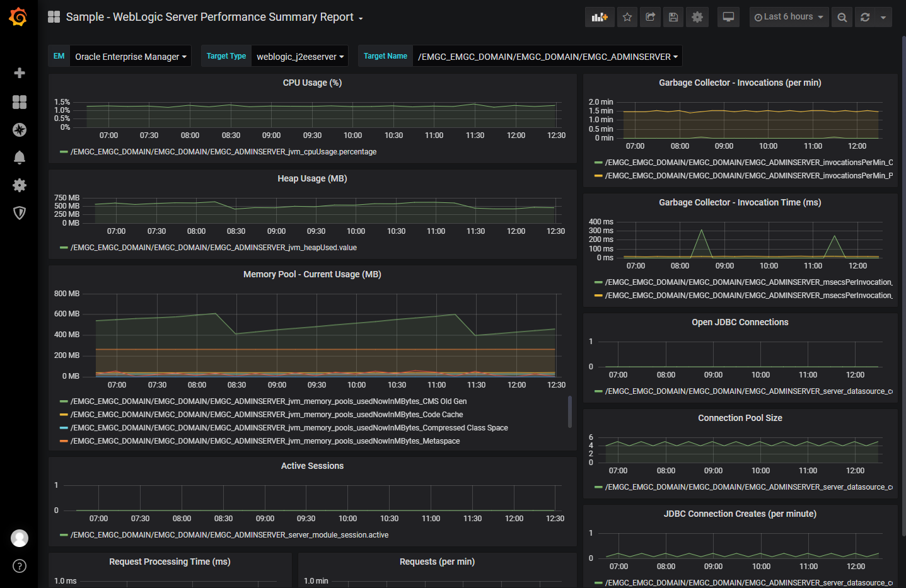
Task: Click the dashboard vertical scrollbar
Action: click(903, 285)
